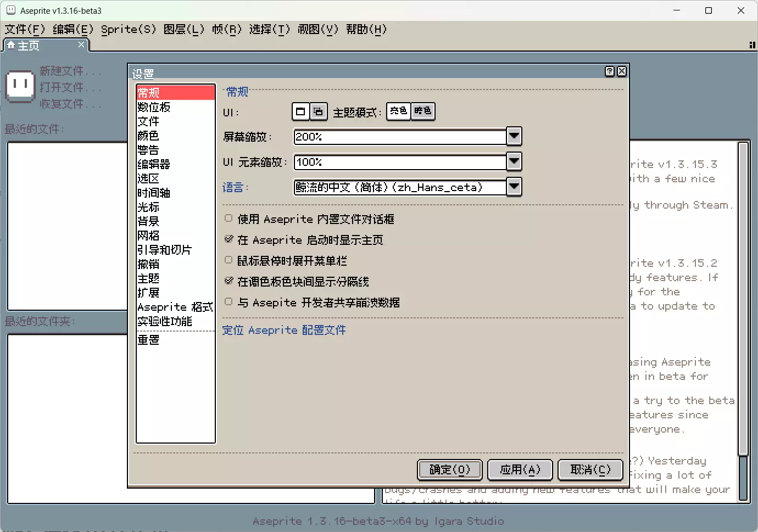
Task: Select 扩展 in settings category list
Action: 176,292
